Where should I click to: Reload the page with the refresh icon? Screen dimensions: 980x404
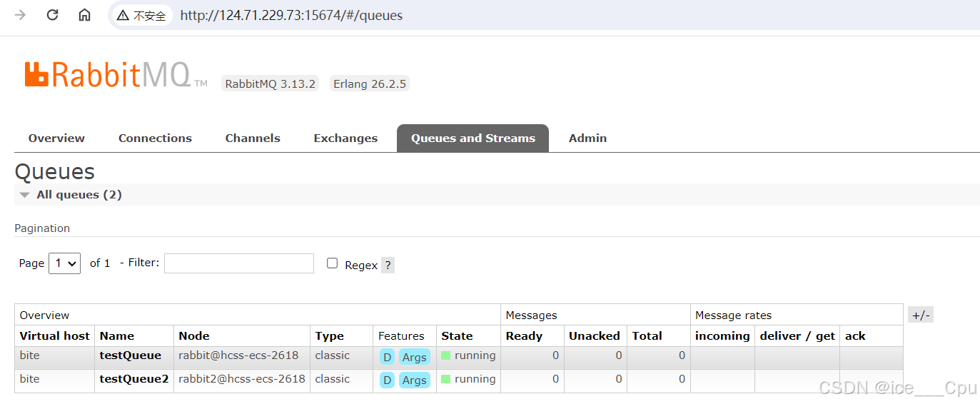52,15
